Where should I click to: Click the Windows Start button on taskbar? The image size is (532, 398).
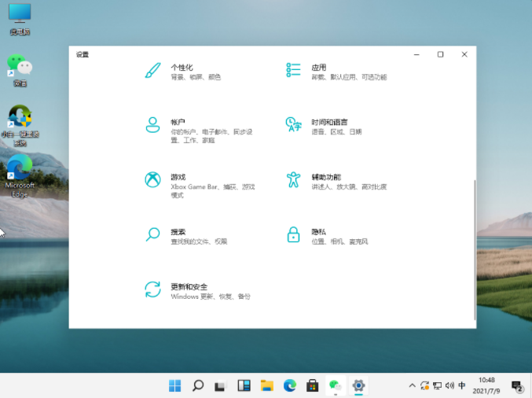tap(174, 385)
